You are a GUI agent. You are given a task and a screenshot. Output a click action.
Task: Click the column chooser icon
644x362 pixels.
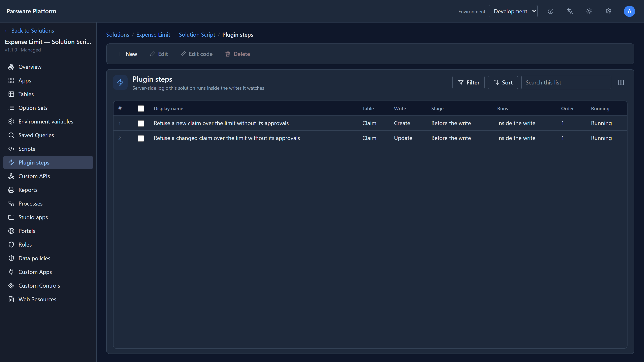click(x=621, y=82)
